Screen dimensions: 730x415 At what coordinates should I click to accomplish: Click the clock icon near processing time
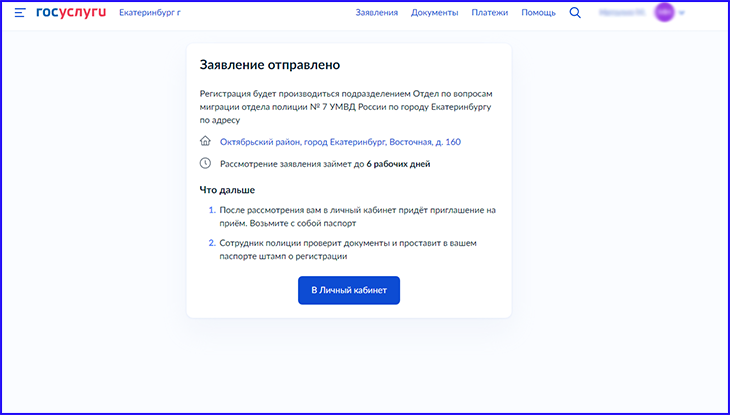point(206,163)
